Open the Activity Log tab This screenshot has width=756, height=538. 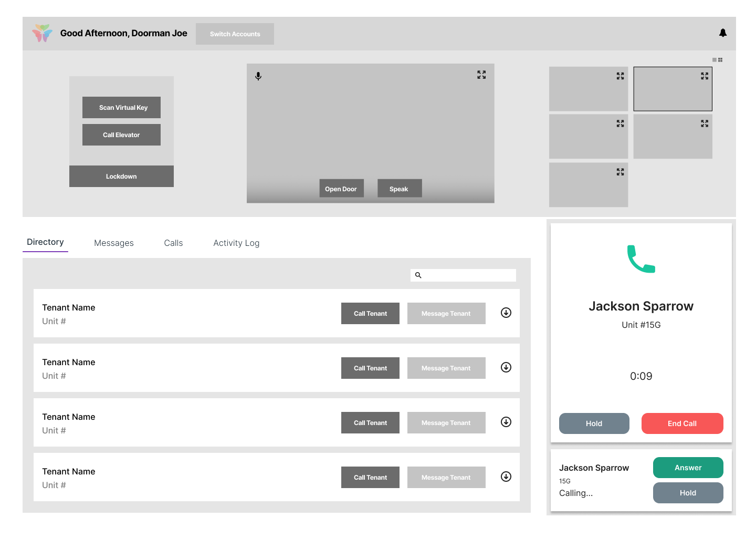click(236, 243)
